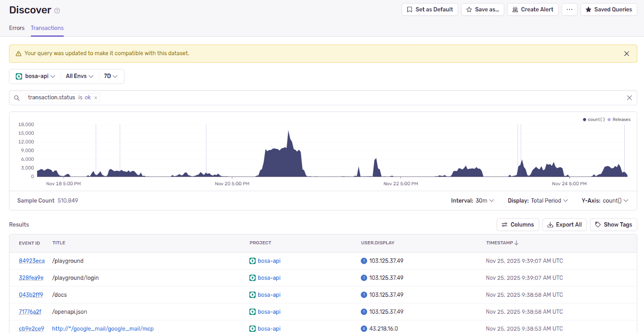
Task: Click the help icon beside Discover title
Action: 57,11
